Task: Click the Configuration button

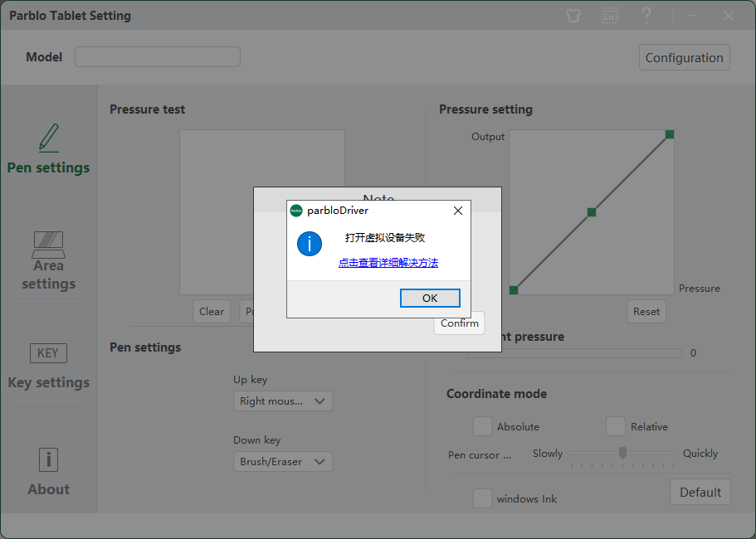Action: click(x=684, y=58)
